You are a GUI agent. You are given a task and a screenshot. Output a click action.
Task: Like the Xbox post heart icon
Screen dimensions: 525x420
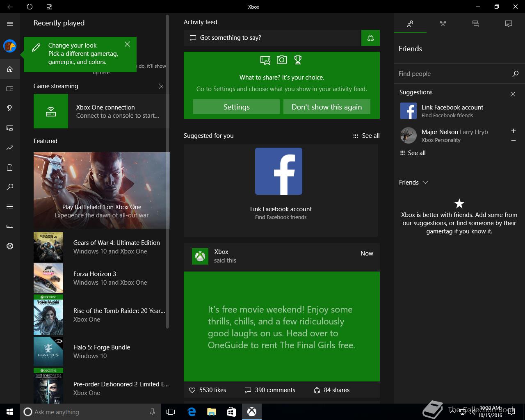192,390
